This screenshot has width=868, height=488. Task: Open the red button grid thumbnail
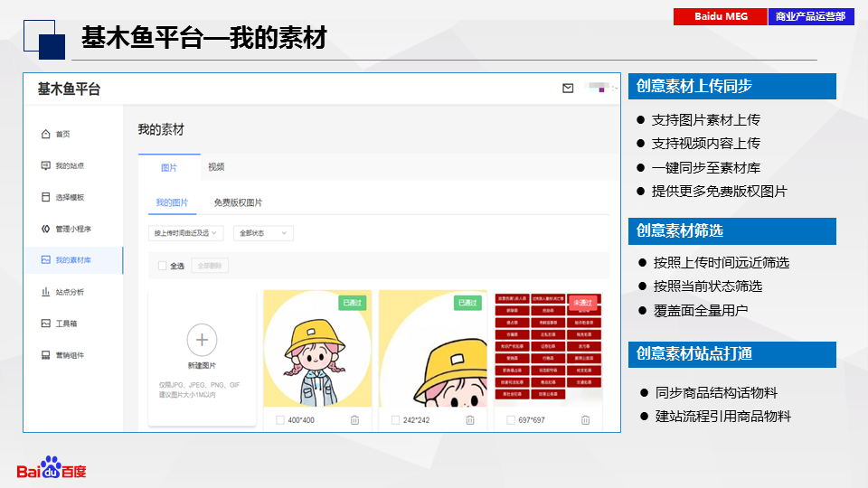548,347
